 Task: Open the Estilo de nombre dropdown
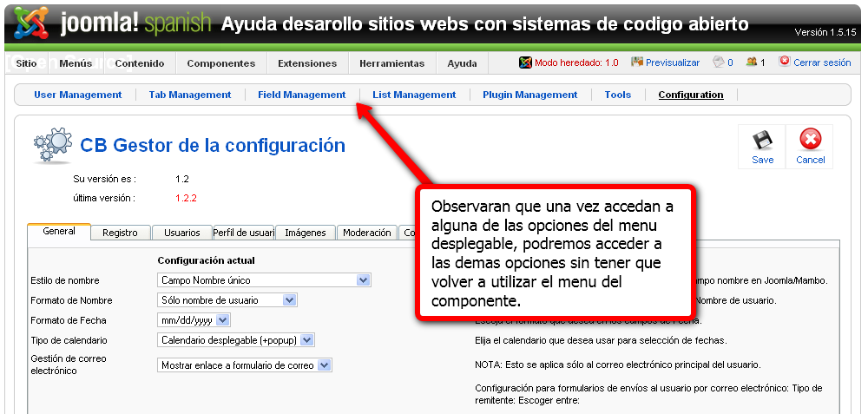tap(264, 280)
